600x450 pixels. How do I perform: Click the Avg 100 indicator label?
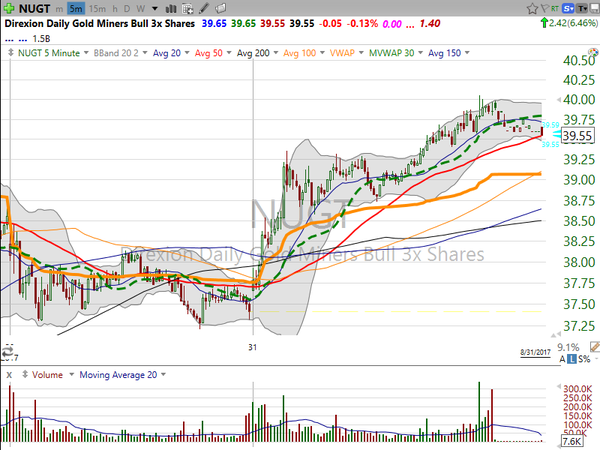click(300, 53)
